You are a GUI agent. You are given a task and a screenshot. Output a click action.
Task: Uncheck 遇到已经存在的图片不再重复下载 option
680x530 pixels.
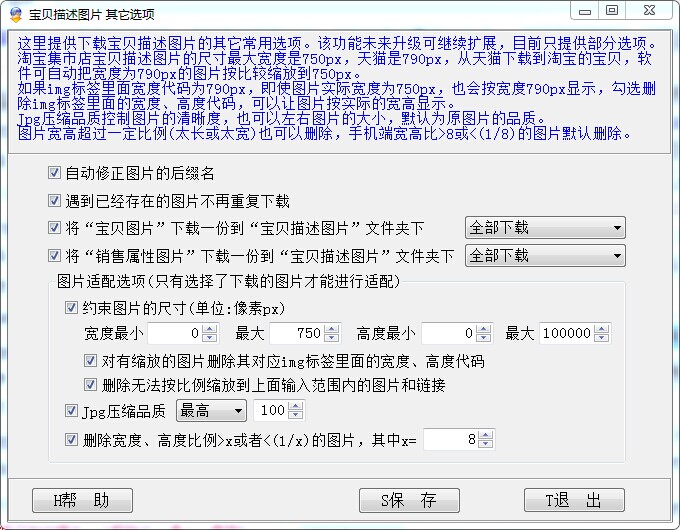(x=54, y=200)
